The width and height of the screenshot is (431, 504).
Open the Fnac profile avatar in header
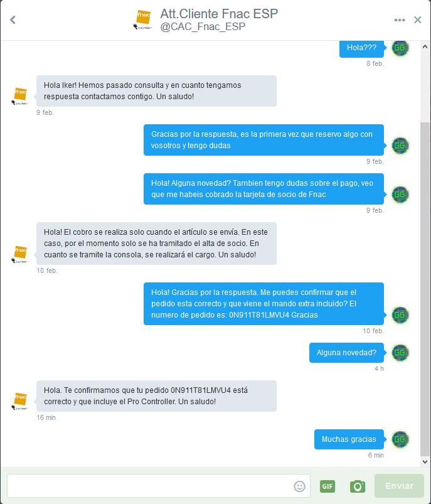(143, 20)
